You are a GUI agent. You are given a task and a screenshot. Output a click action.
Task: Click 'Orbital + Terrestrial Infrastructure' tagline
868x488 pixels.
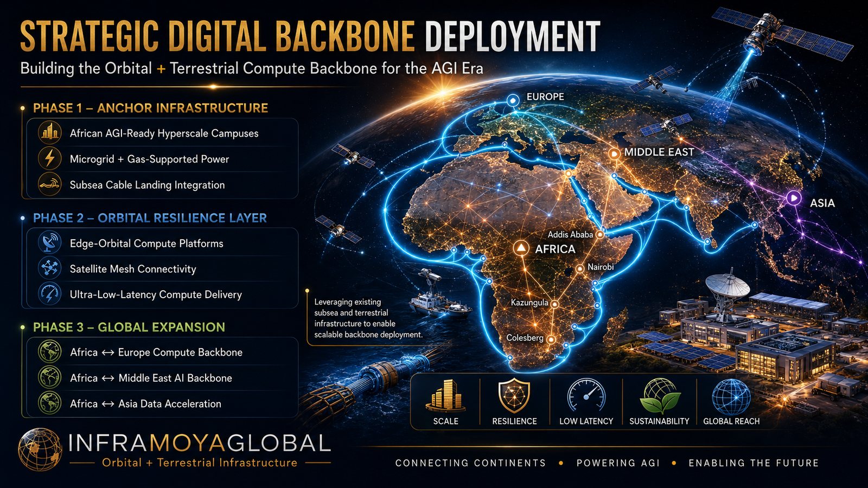(x=200, y=463)
